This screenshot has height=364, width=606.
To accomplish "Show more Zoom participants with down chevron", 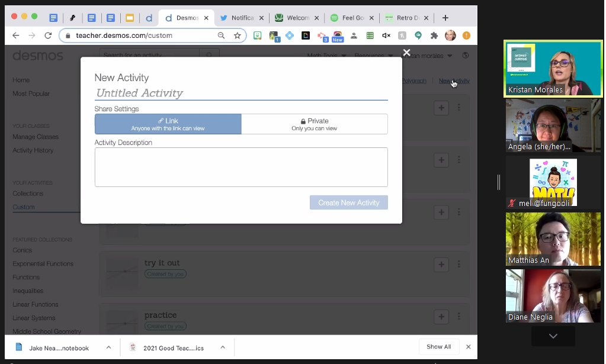I will point(553,336).
